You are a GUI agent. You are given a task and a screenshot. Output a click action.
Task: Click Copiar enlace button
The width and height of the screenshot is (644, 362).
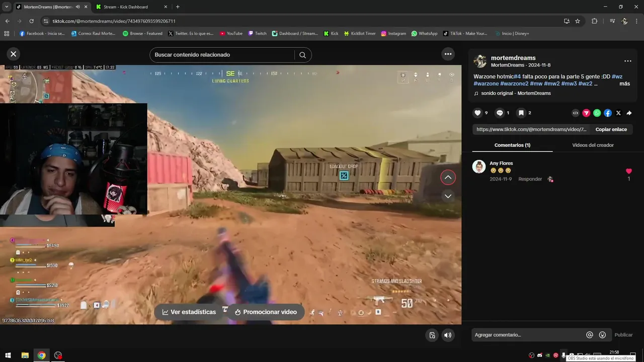pos(611,129)
